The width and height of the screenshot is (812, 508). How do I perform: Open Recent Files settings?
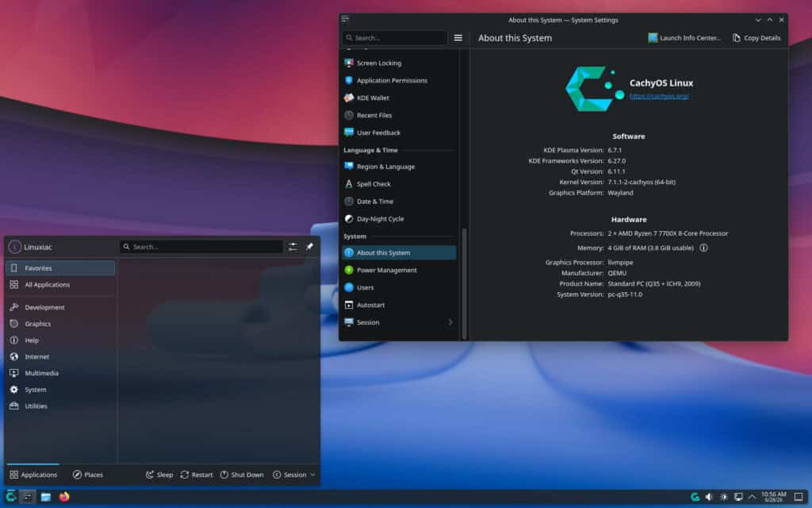pyautogui.click(x=399, y=115)
